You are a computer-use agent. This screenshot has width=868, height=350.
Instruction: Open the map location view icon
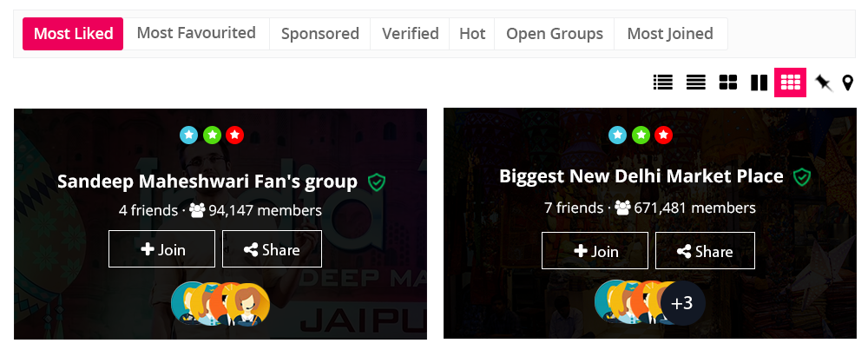tap(848, 83)
